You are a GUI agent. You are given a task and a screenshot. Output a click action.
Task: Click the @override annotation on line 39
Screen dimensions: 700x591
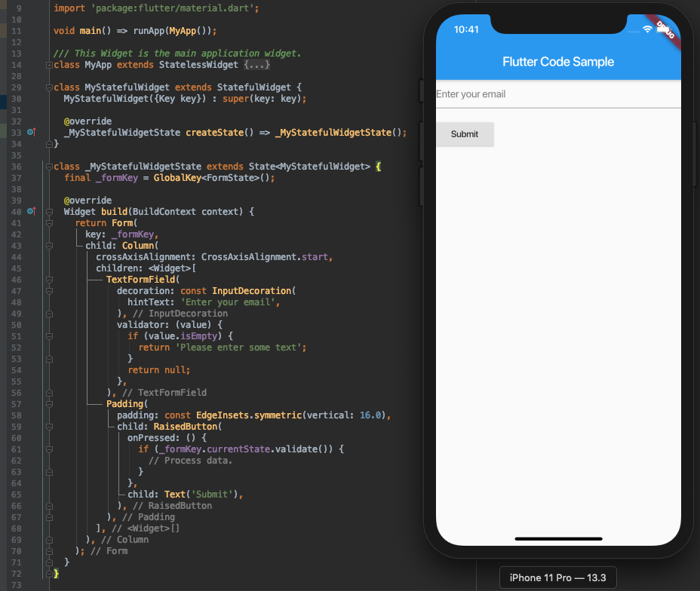point(87,201)
